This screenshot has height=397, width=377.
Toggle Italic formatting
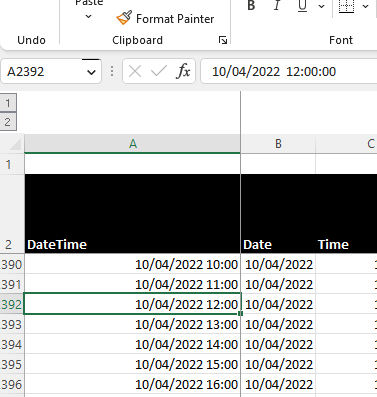tap(277, 6)
